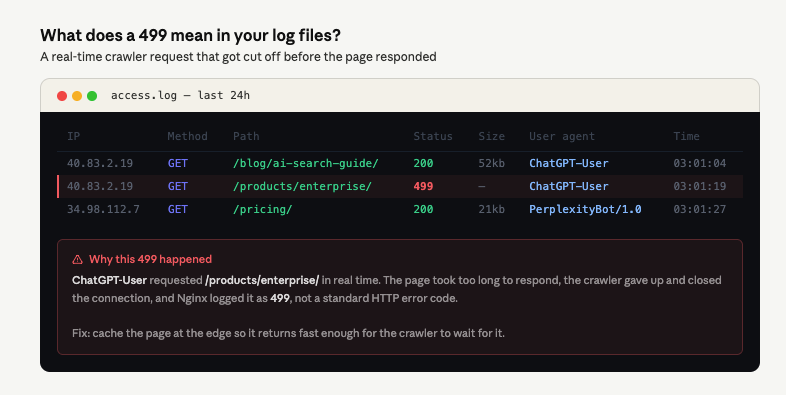Click the 03:01:27 timestamp
The width and height of the screenshot is (786, 395).
pyautogui.click(x=699, y=209)
